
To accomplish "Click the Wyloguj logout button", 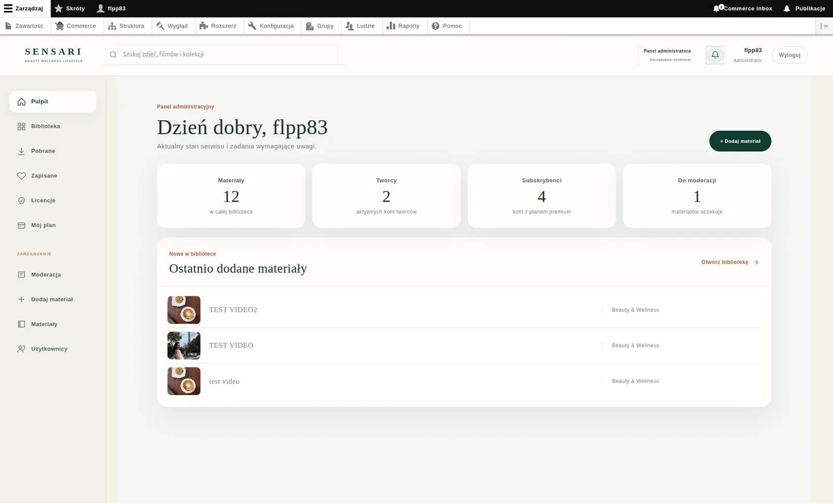I will coord(789,55).
